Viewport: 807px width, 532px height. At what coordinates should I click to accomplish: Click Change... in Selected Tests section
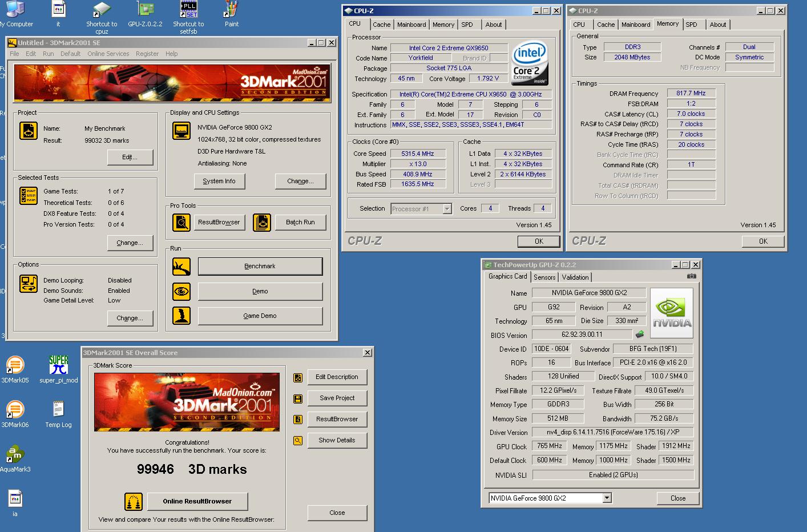(130, 243)
